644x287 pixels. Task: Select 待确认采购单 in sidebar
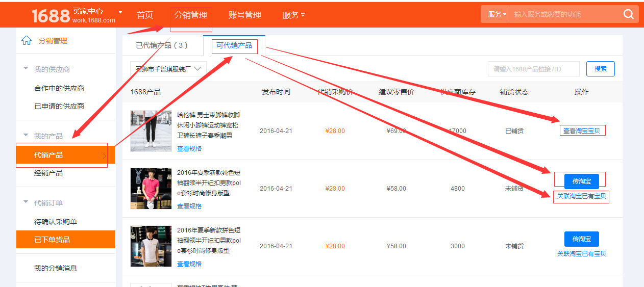pos(56,222)
